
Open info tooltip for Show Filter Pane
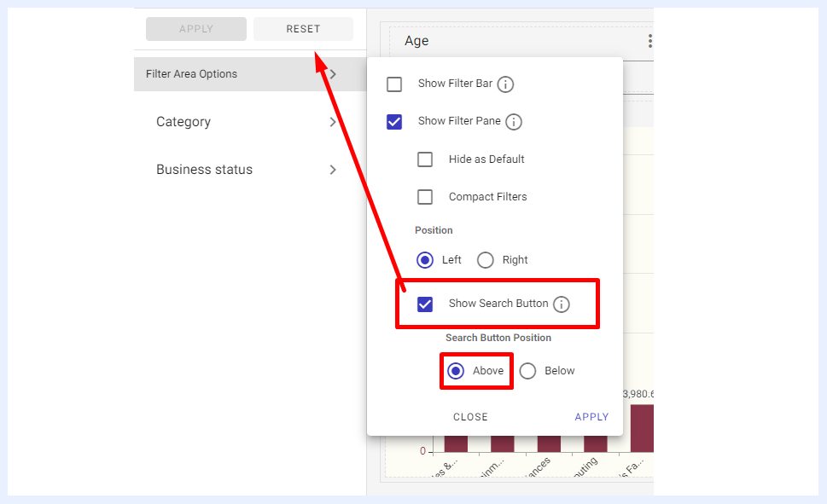514,122
